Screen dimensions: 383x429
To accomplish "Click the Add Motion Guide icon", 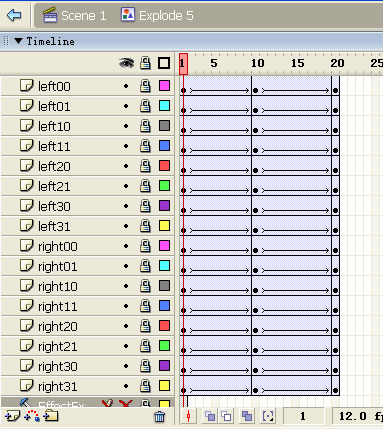I will pos(32,416).
